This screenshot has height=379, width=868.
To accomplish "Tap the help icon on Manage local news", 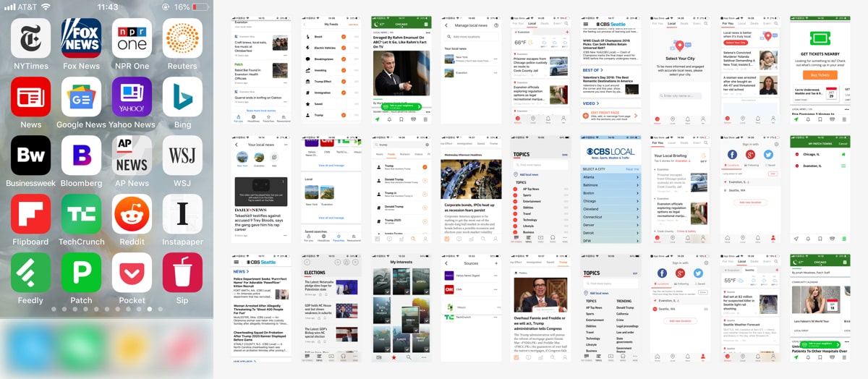I will click(x=496, y=25).
